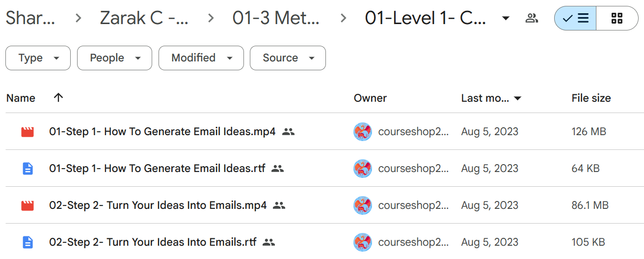Viewport: 644px width, 259px height.
Task: Open the Type filter dropdown
Action: click(38, 58)
